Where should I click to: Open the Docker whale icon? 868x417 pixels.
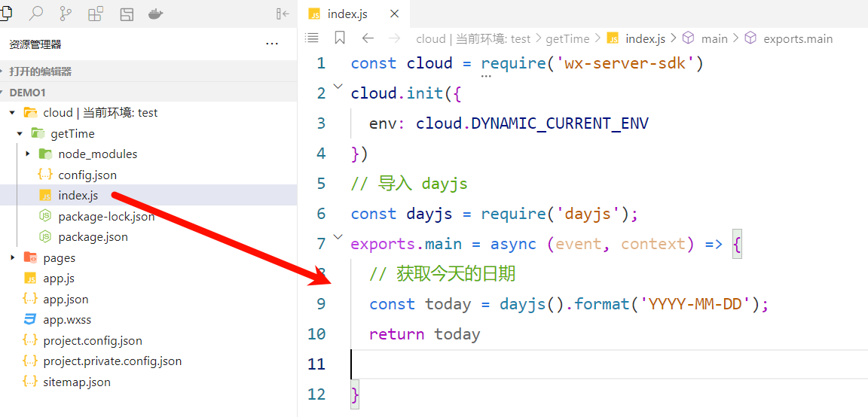coord(156,14)
